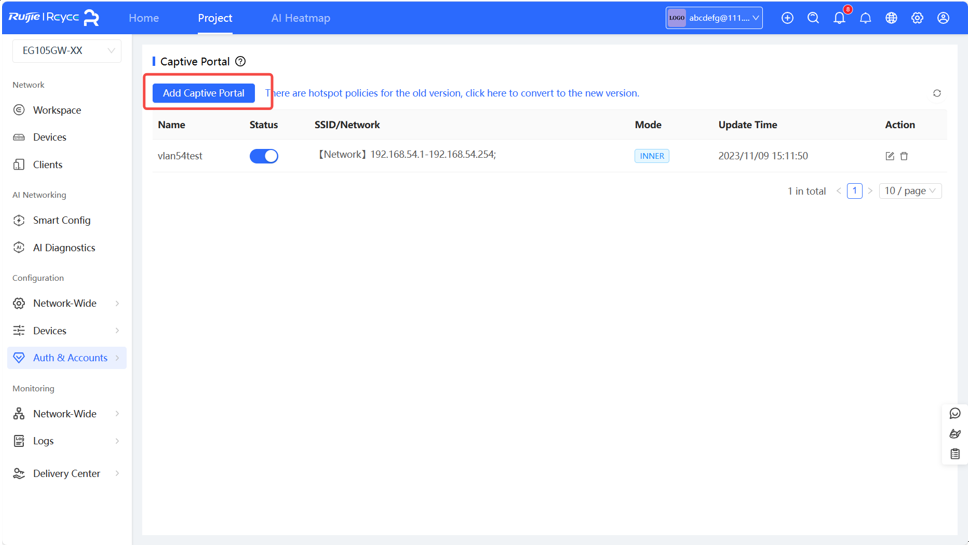Switch to the Home tab
This screenshot has height=548, width=969.
click(144, 18)
